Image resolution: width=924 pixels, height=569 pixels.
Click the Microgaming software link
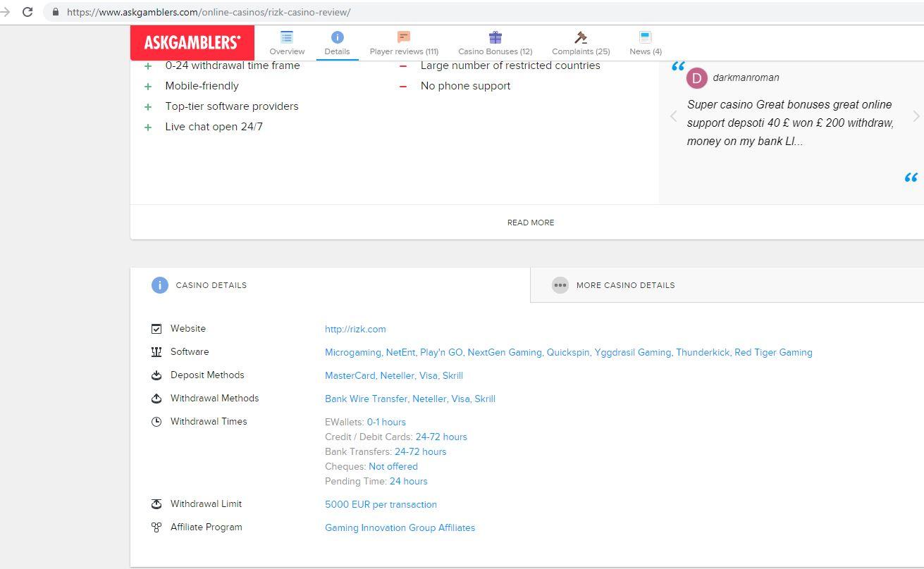(353, 352)
